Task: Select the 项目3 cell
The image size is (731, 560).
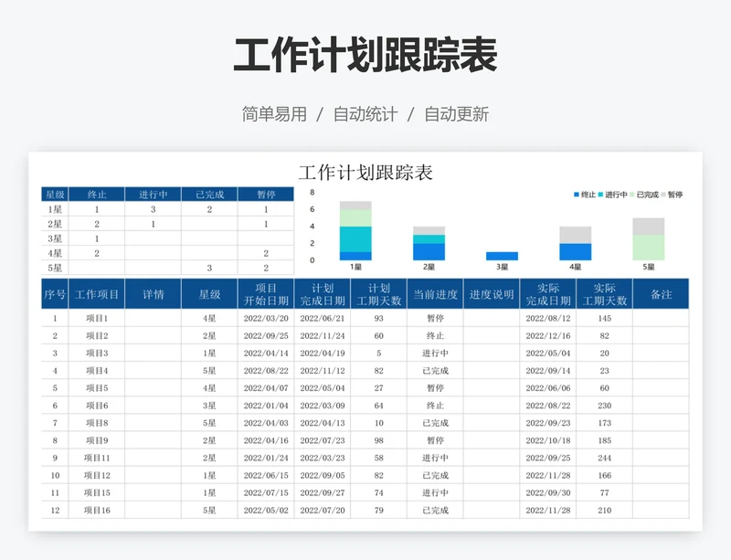Action: (x=97, y=353)
